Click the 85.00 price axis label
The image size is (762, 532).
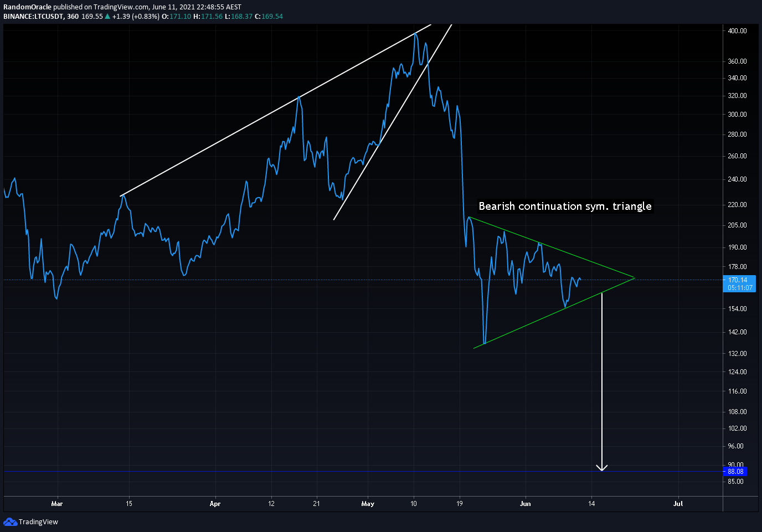735,482
